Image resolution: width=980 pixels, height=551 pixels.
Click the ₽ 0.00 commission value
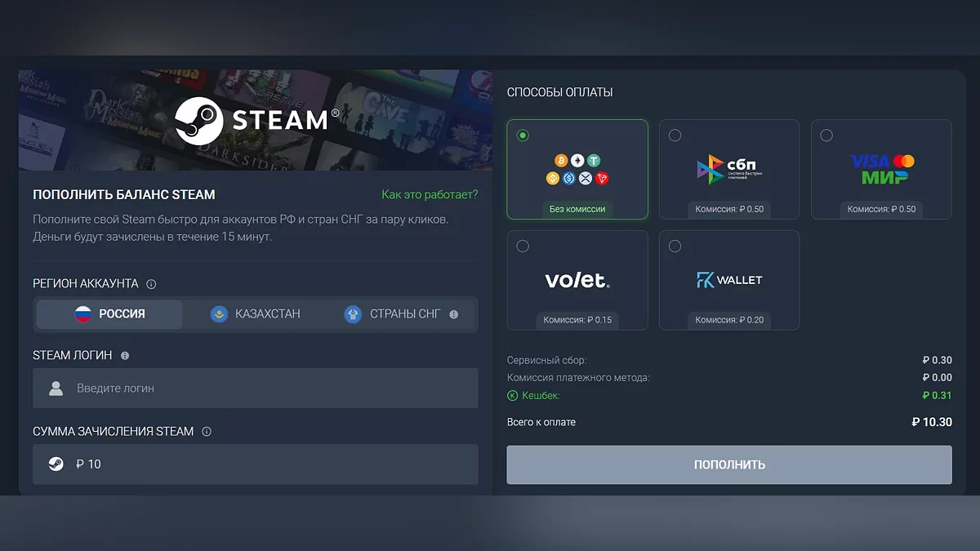pyautogui.click(x=938, y=378)
